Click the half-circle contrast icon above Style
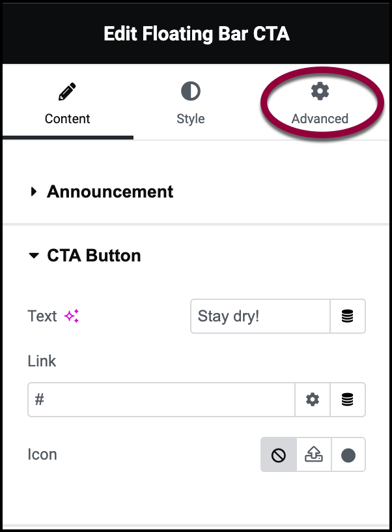 point(190,92)
